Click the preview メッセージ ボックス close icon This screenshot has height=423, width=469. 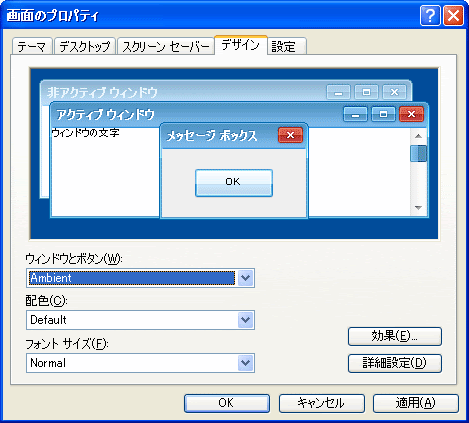[x=290, y=135]
